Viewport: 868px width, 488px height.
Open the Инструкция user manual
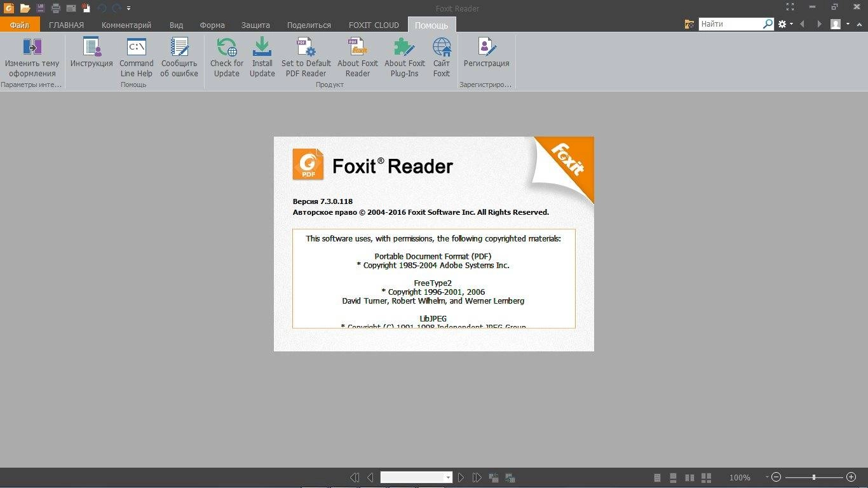coord(92,53)
